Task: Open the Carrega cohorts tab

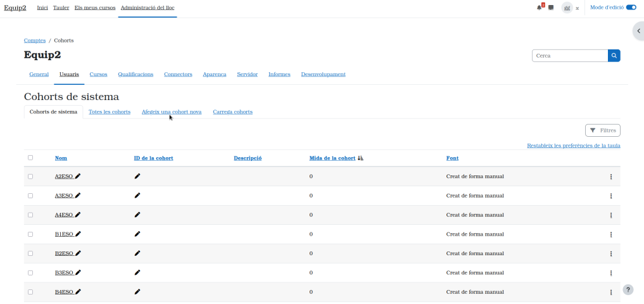Action: coord(232,111)
